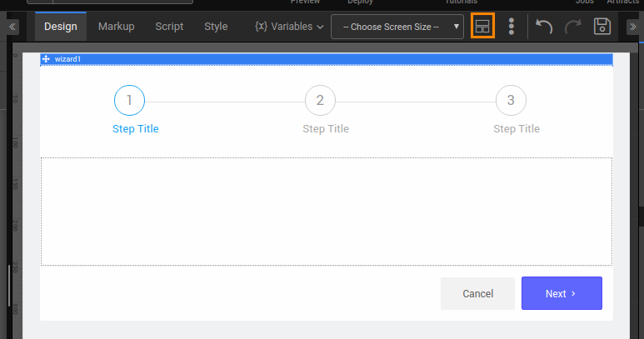Switch to the Script tab

coord(169,27)
